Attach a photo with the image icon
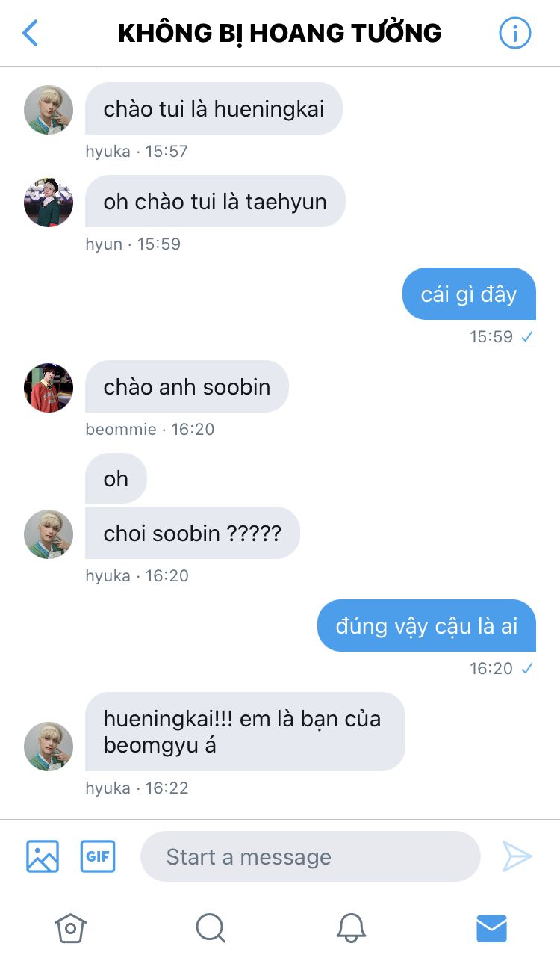 (43, 856)
